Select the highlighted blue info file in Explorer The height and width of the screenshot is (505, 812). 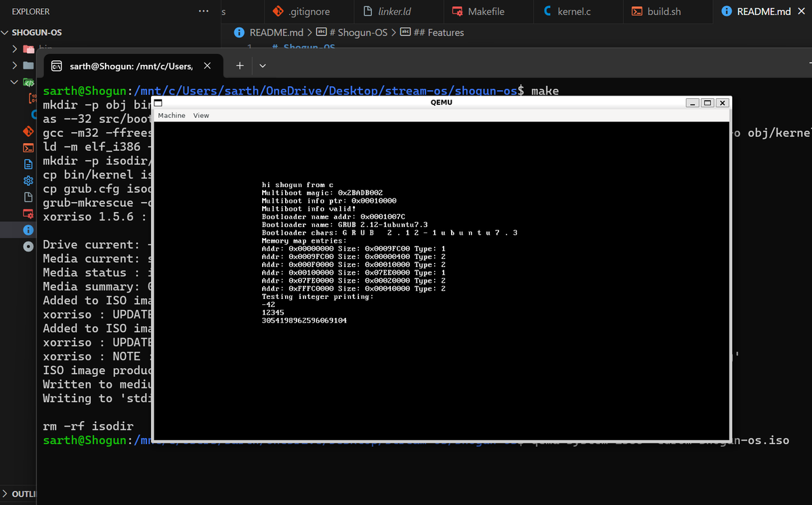pyautogui.click(x=28, y=230)
